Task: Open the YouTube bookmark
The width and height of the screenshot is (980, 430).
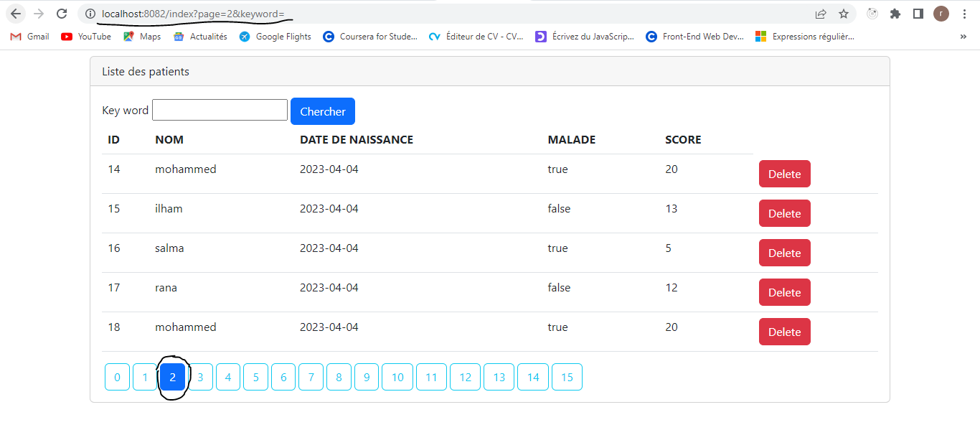Action: [x=85, y=36]
